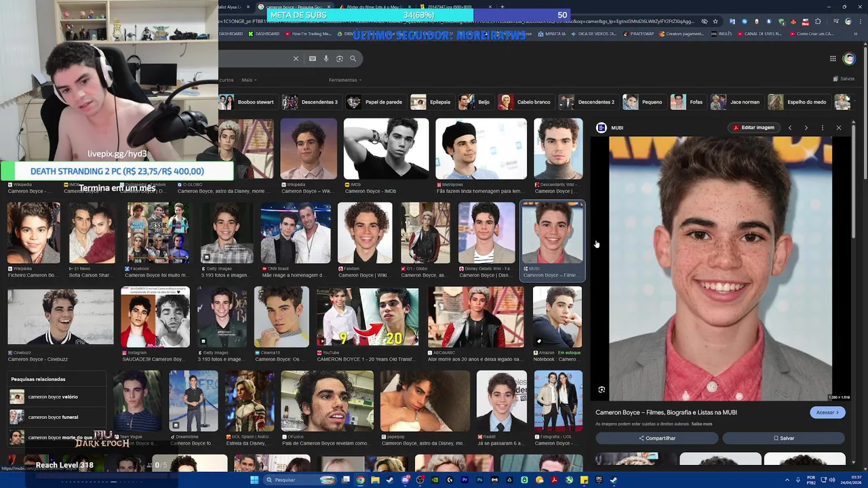Open the large preview image of Cameron Boyce
Viewport: 868px width, 488px height.
tap(720, 268)
